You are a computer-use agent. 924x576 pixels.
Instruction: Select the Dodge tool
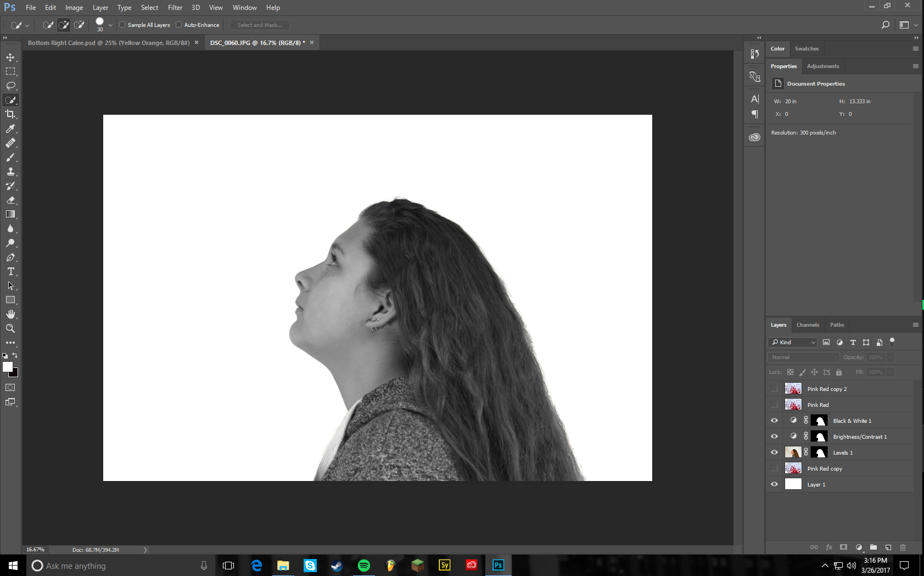[10, 243]
